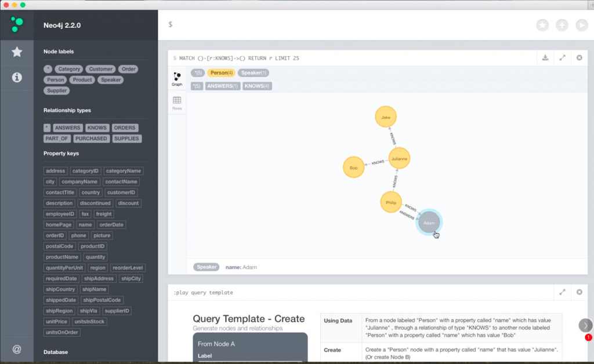
Task: Select the Philip node in graph
Action: pos(391,202)
